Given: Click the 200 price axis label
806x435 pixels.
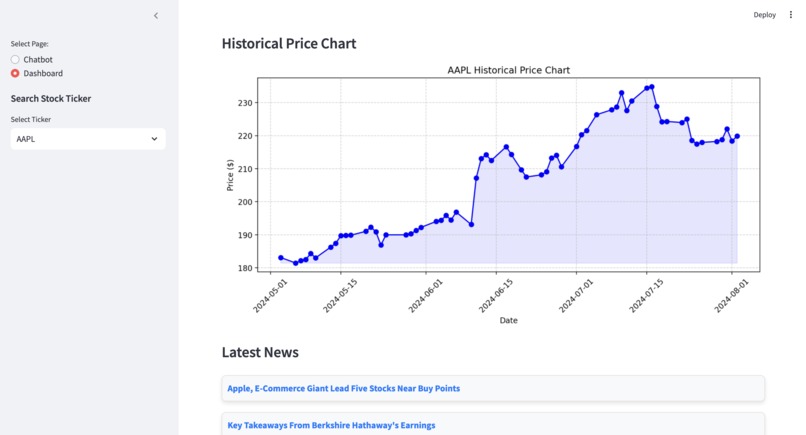Looking at the screenshot, I should click(x=245, y=202).
